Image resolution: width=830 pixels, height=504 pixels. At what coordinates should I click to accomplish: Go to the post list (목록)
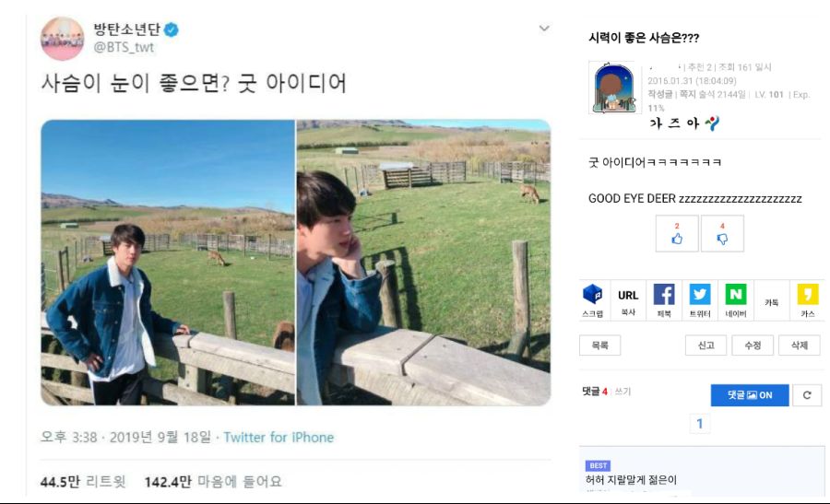[599, 346]
